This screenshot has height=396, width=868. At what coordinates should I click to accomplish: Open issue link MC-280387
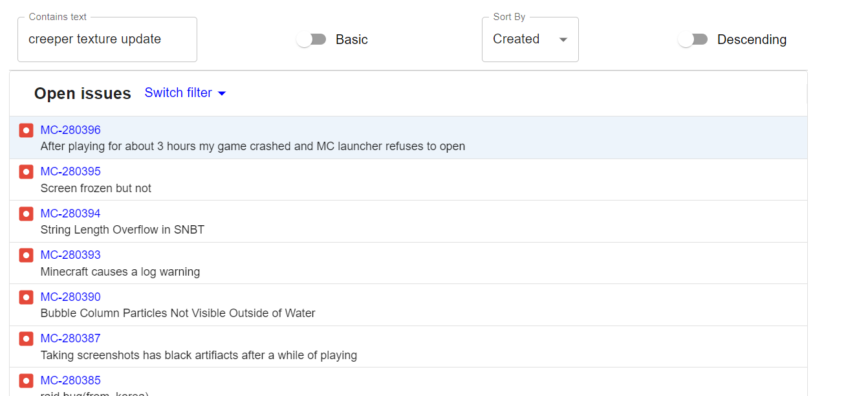(x=71, y=338)
